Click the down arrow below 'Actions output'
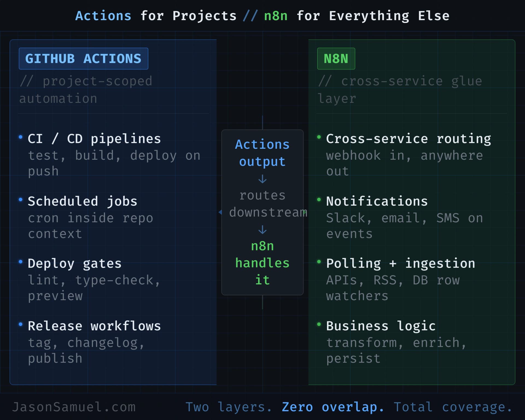The image size is (525, 420). point(262,179)
